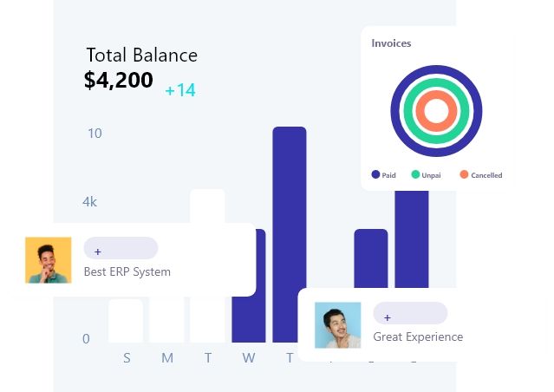Viewport: 554px width, 392px height.
Task: Click the Great Experience text
Action: click(x=418, y=336)
